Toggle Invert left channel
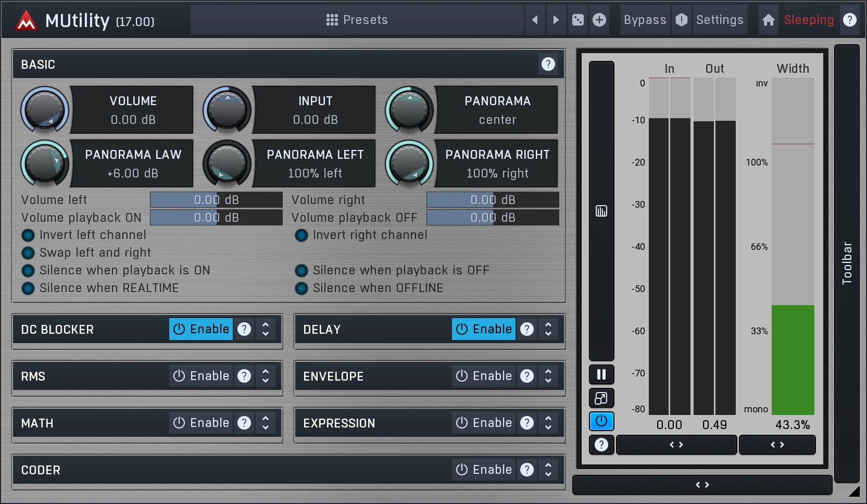This screenshot has height=504, width=867. 28,235
